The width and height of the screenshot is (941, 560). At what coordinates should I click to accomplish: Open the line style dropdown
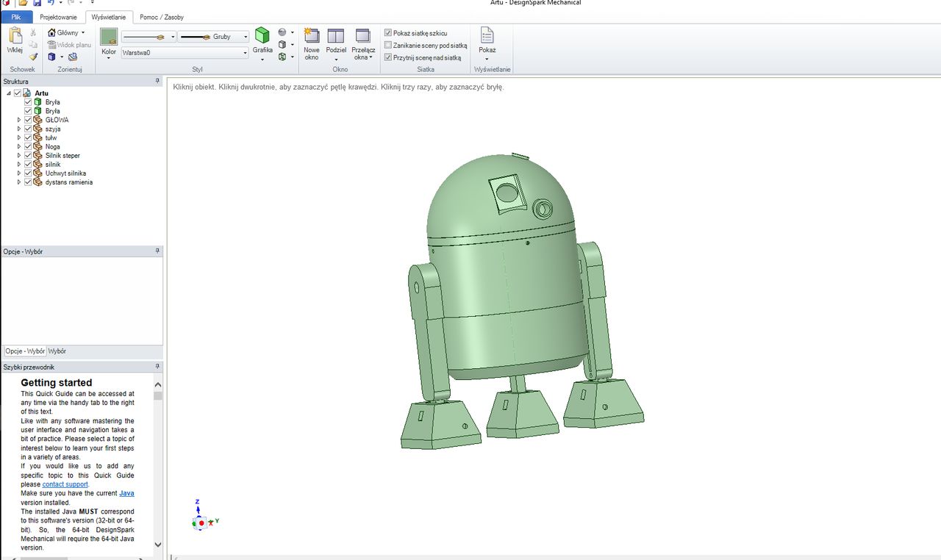173,37
